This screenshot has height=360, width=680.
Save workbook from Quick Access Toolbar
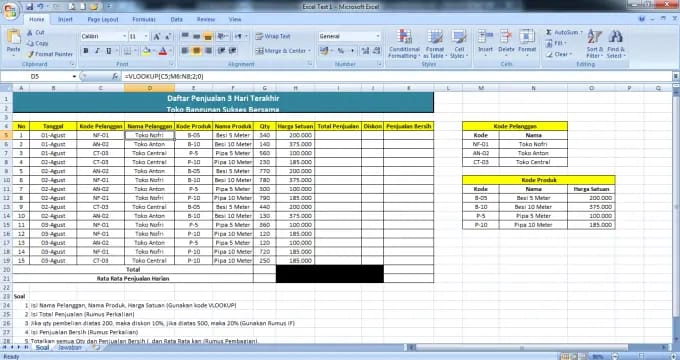pos(29,7)
